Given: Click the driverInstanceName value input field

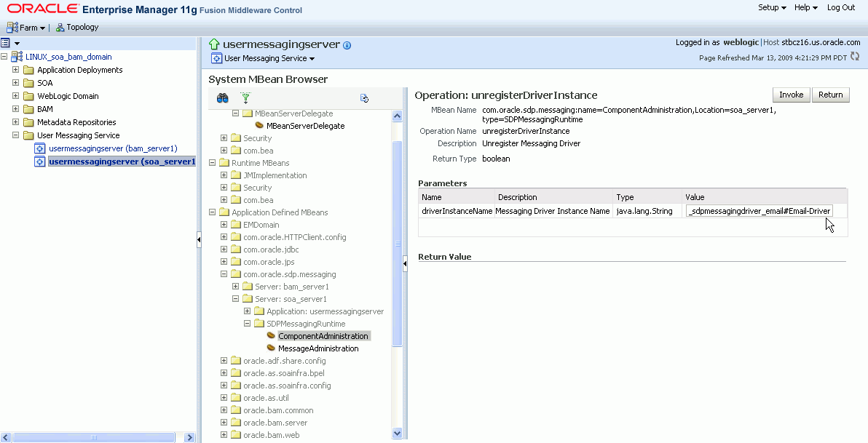Looking at the screenshot, I should (x=759, y=211).
